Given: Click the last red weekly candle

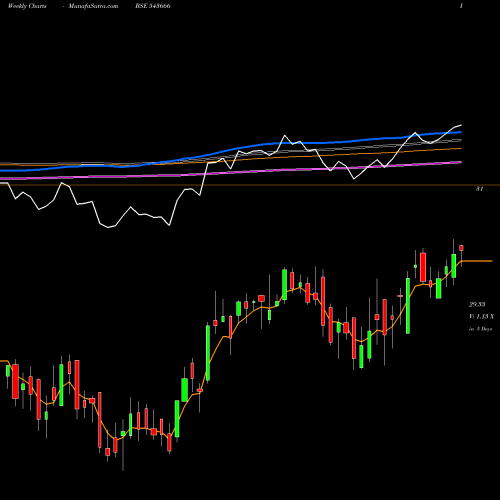Looking at the screenshot, I should tap(461, 248).
